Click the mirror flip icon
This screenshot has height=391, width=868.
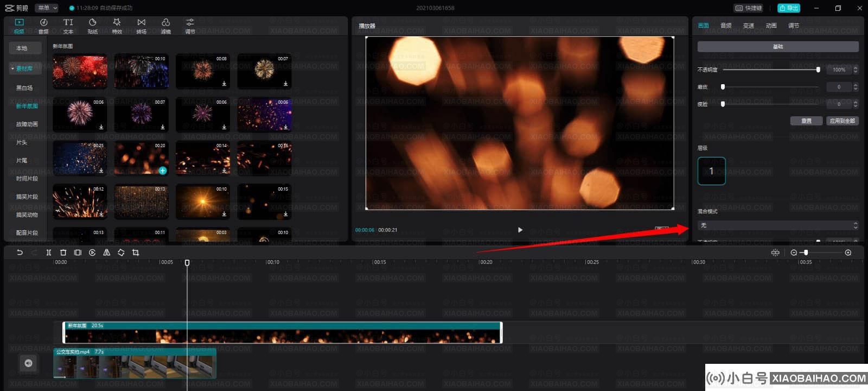coord(106,253)
